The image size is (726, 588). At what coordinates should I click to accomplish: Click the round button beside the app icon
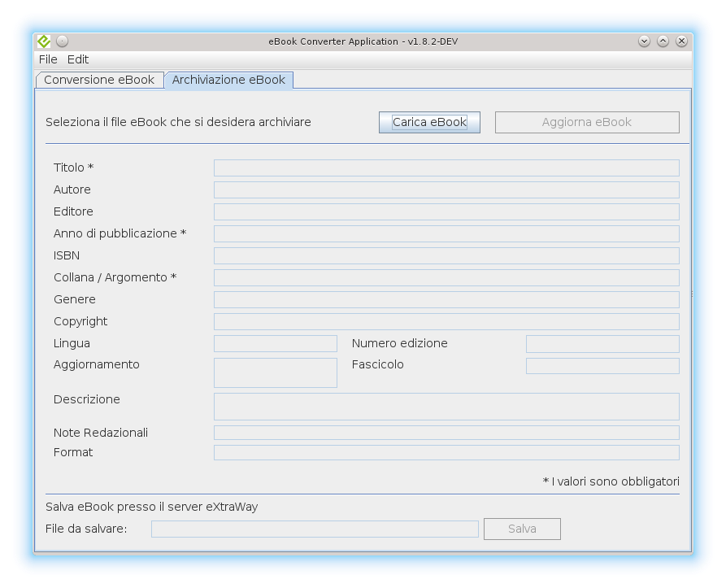point(63,41)
